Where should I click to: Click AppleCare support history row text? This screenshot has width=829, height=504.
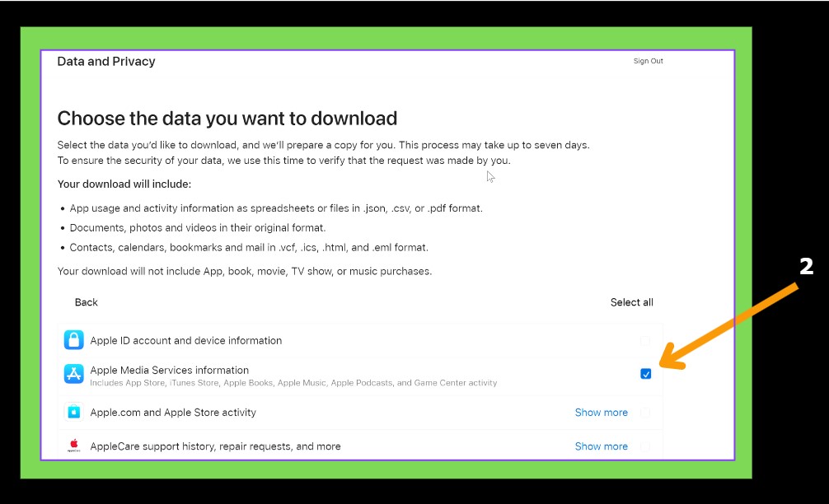point(215,446)
